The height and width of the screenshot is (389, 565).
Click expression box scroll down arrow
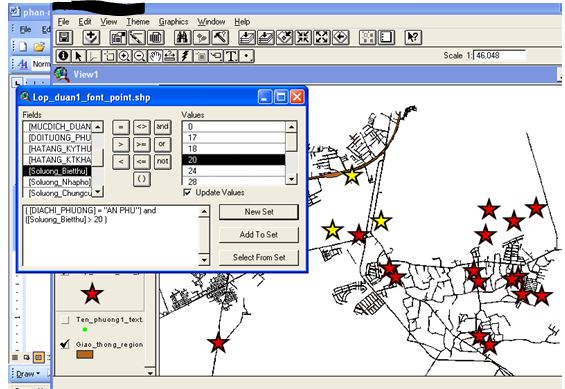tap(204, 259)
